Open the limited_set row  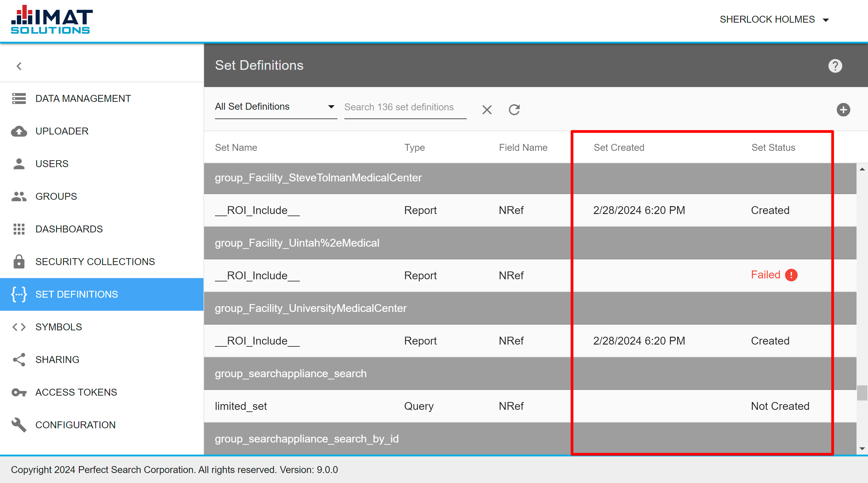pos(530,406)
